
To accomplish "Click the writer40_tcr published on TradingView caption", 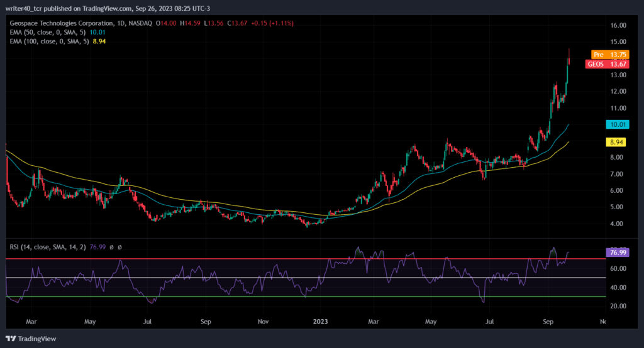I will click(x=108, y=8).
